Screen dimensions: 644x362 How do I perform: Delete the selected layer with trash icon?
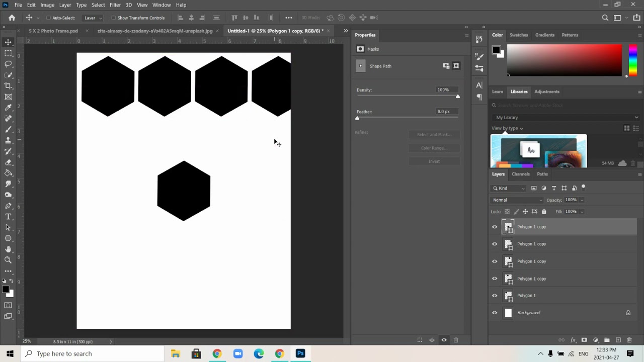629,340
